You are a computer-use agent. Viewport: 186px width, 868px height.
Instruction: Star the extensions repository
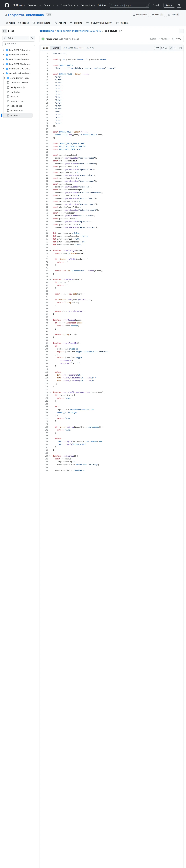click(x=174, y=15)
